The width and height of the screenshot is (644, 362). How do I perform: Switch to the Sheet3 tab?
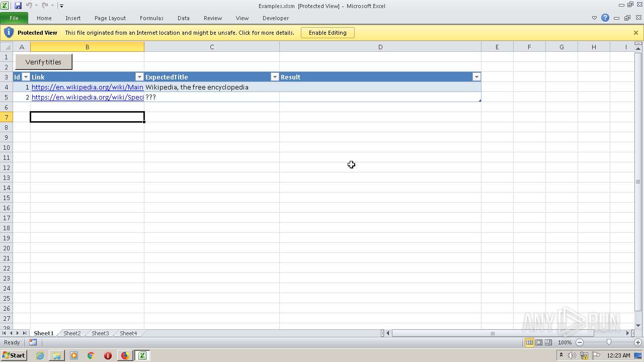click(x=100, y=333)
